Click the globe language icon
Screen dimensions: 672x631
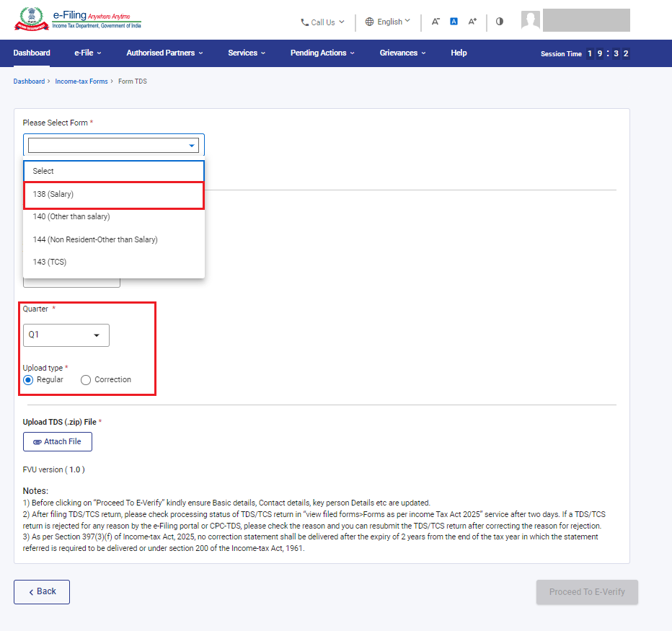(369, 22)
